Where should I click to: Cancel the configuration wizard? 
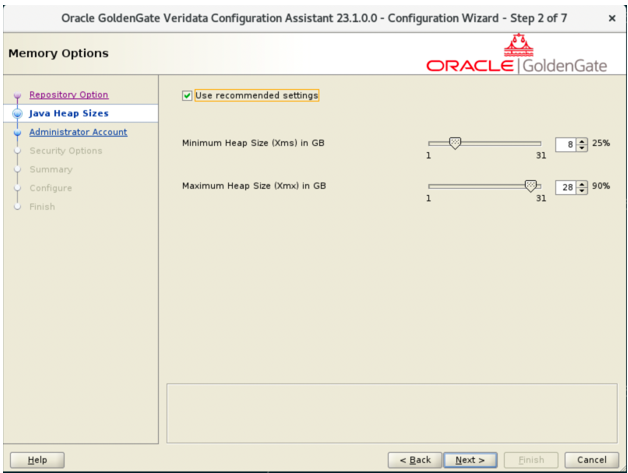pyautogui.click(x=592, y=460)
